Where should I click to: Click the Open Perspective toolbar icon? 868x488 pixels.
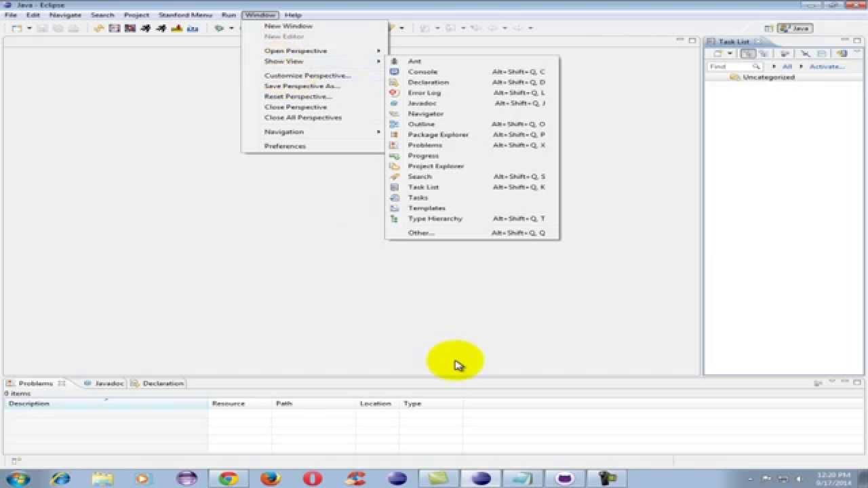tap(768, 28)
